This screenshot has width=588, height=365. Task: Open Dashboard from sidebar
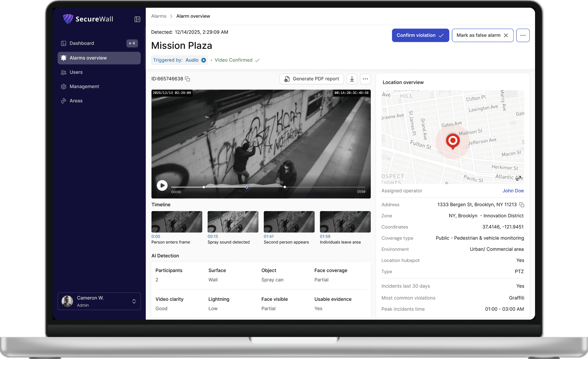[x=82, y=43]
